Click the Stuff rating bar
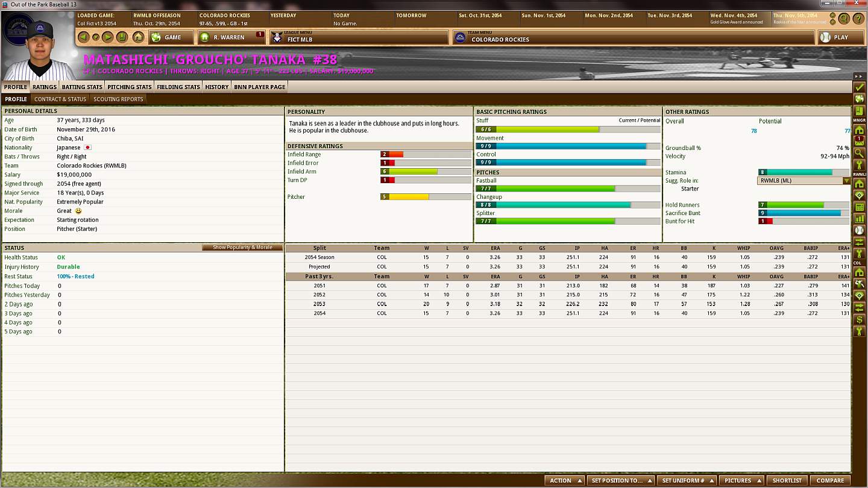Viewport: 868px width, 488px height. (x=568, y=130)
